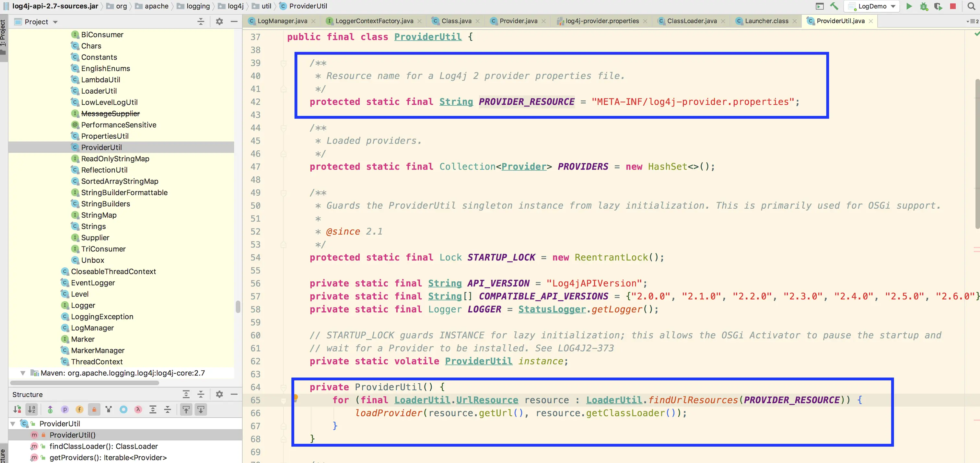The image size is (980, 463).
Task: Hide the Project panel with the minus icon
Action: pos(234,22)
